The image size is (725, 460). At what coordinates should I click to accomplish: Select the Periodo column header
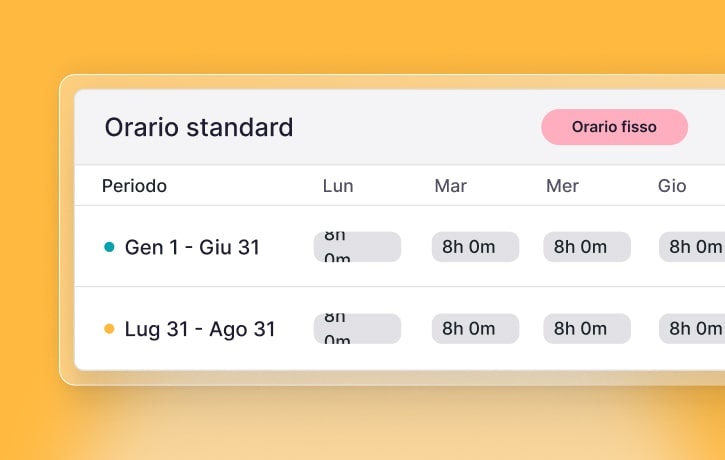click(x=134, y=186)
